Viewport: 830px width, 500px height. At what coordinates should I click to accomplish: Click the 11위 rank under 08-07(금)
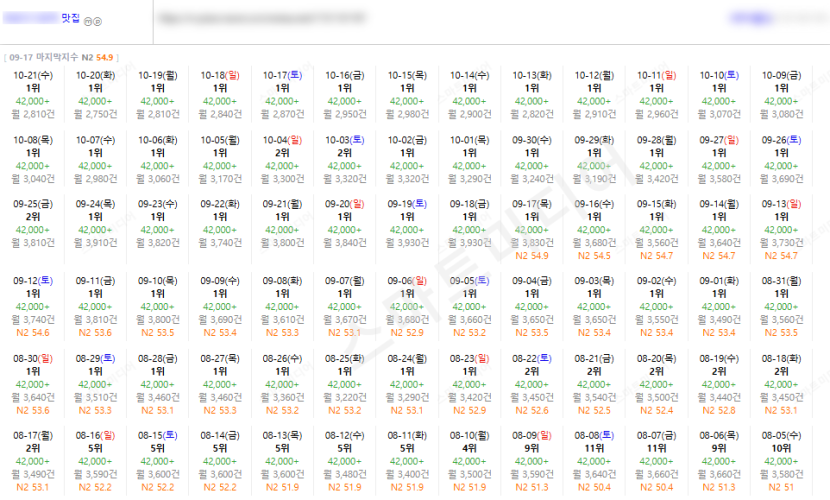(656, 449)
